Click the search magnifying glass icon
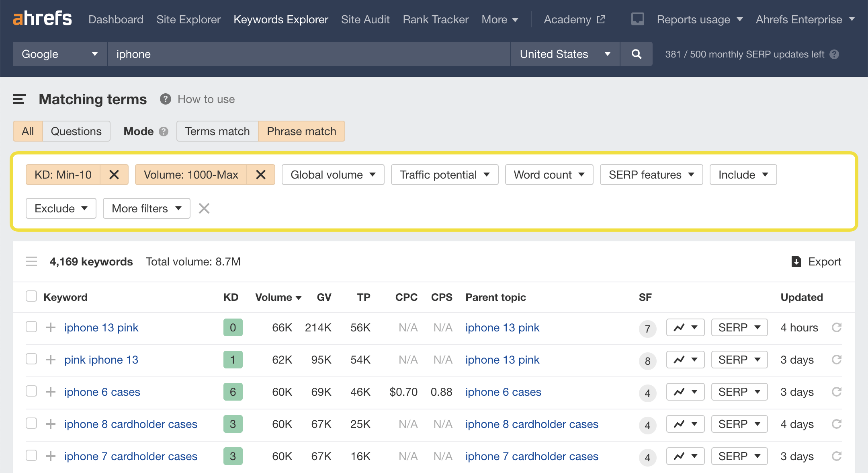The image size is (868, 473). 636,54
